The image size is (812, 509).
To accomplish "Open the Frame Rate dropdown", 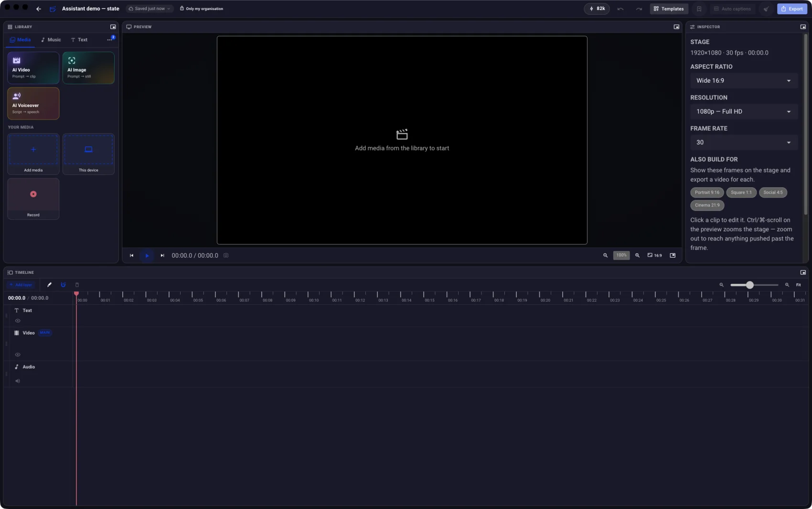I will [x=744, y=142].
